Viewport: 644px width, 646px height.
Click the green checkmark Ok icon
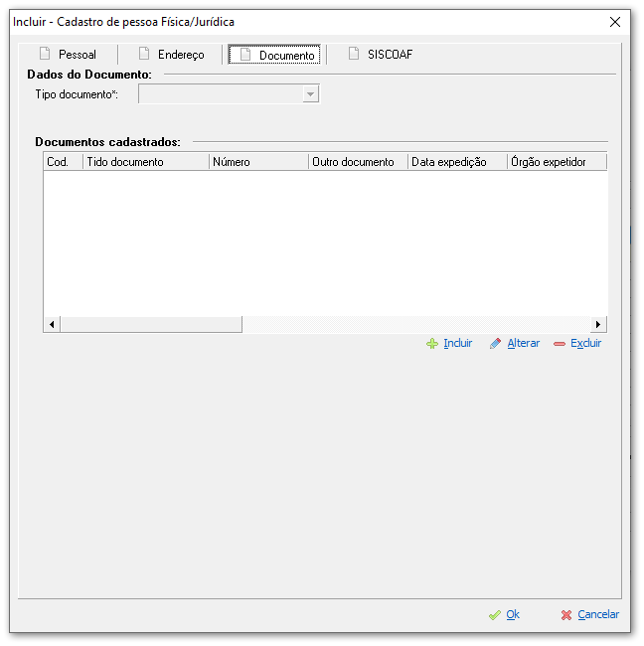tap(495, 615)
